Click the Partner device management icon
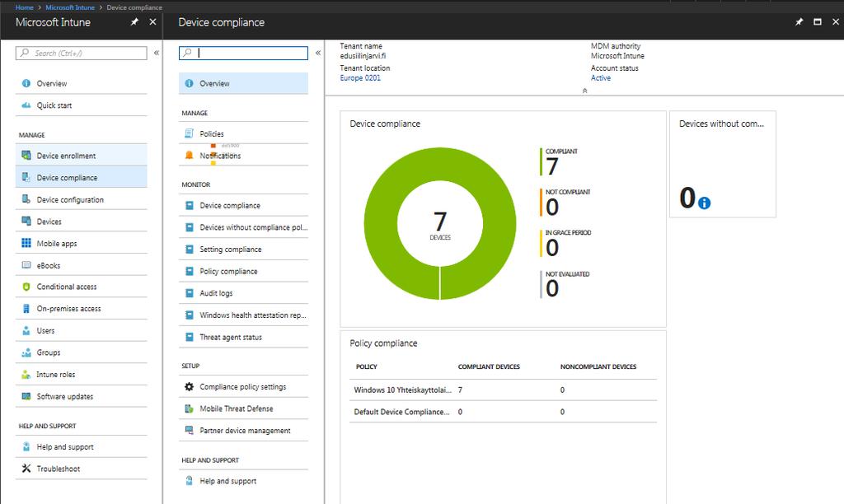 click(x=189, y=431)
